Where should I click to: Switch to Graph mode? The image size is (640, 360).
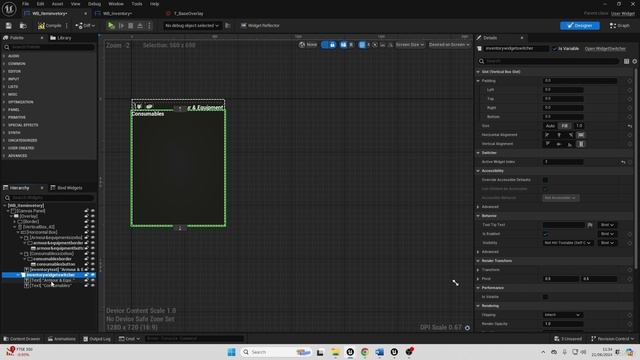(620, 26)
